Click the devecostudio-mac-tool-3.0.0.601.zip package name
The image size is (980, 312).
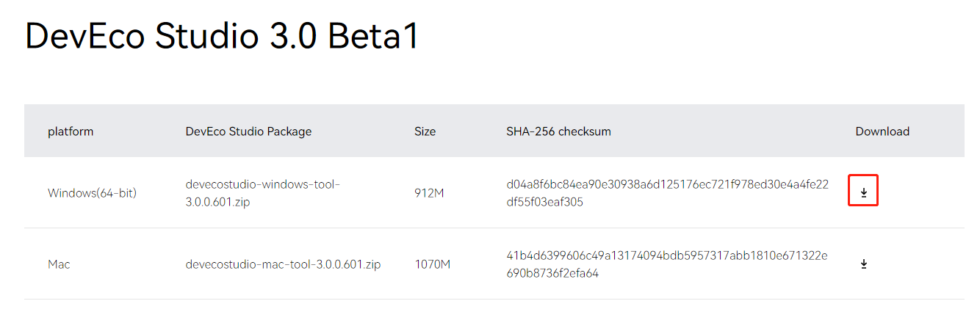click(x=283, y=264)
